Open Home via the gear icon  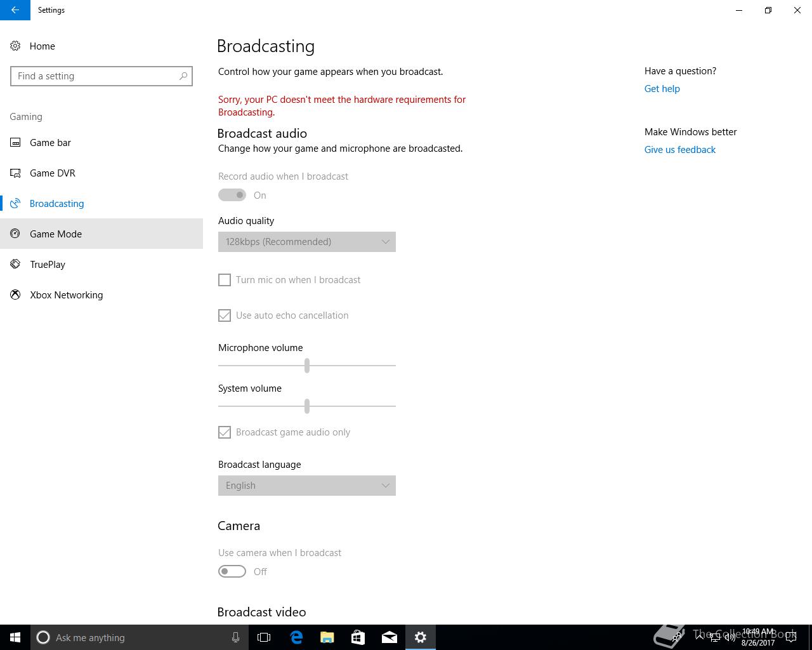(x=15, y=46)
